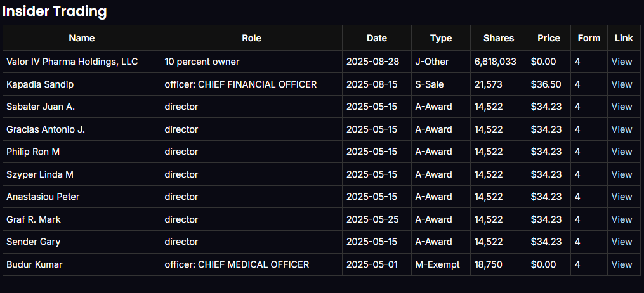This screenshot has height=293, width=644.
Task: Open View link for Szyper Linda M
Action: [x=621, y=174]
